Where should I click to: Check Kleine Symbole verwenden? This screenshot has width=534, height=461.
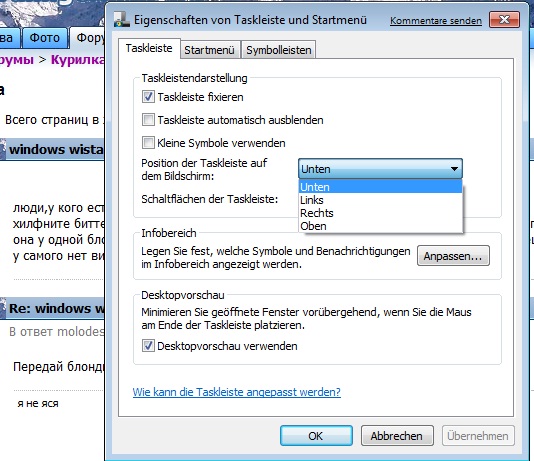pos(148,143)
